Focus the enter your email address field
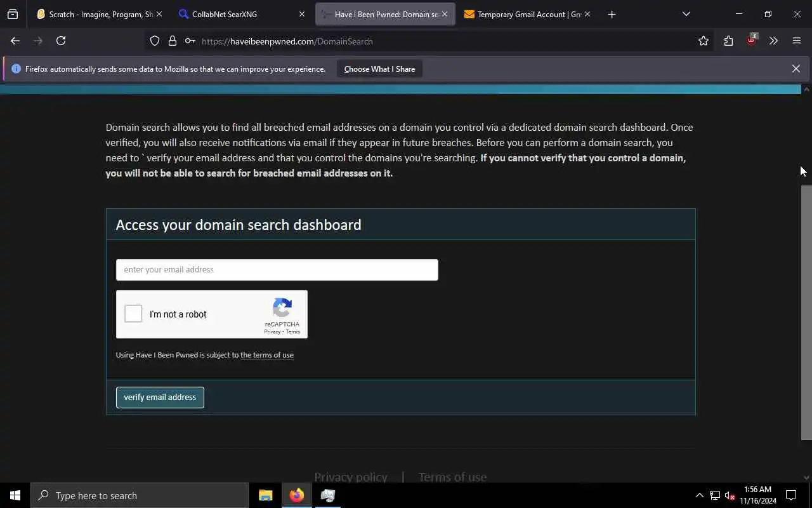The image size is (812, 508). (277, 270)
